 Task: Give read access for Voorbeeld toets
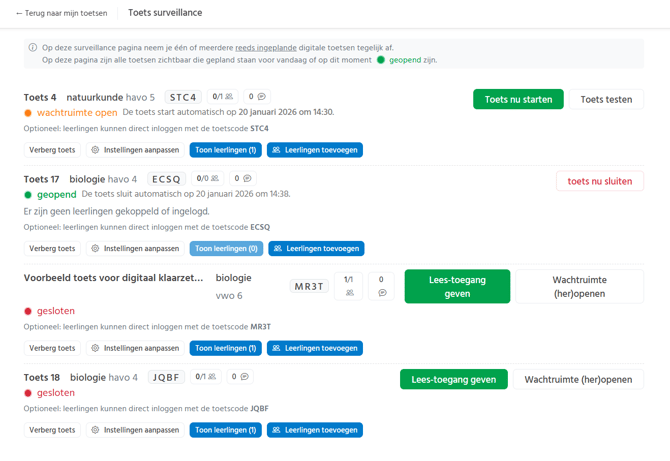[457, 286]
